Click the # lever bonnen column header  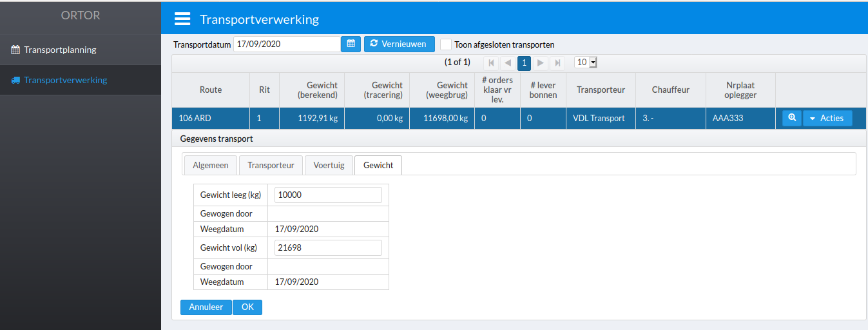[543, 90]
